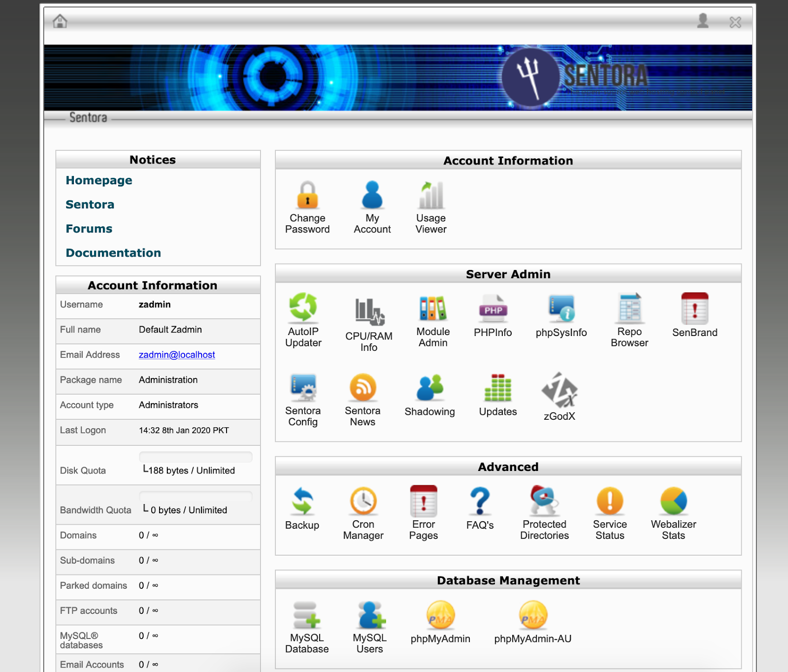
Task: Open Cron Manager
Action: [x=363, y=513]
